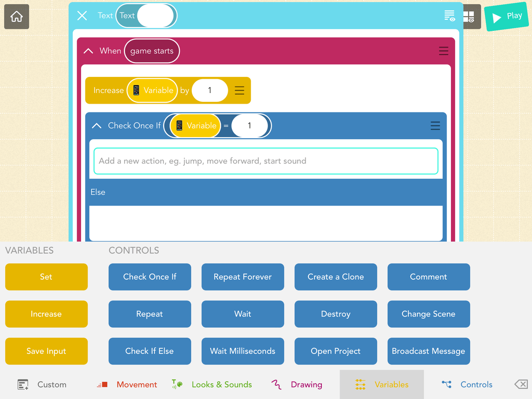Focus the Add a new action field
532x399 pixels.
tap(266, 161)
